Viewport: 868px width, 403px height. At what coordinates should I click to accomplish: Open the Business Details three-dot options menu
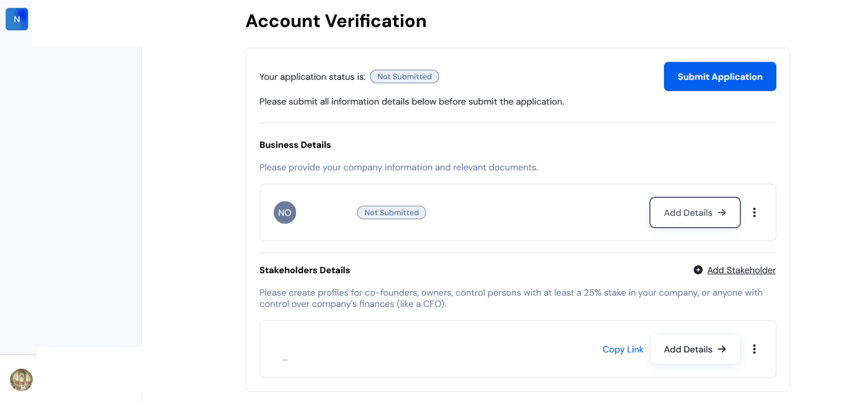tap(754, 212)
